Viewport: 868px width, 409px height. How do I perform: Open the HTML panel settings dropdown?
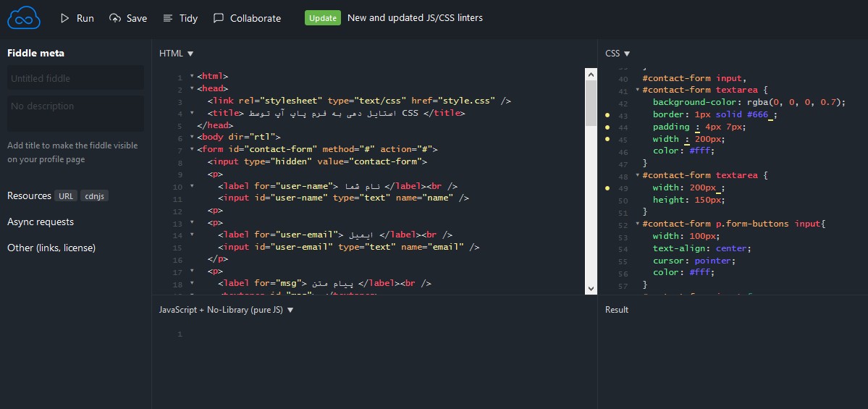(x=177, y=53)
